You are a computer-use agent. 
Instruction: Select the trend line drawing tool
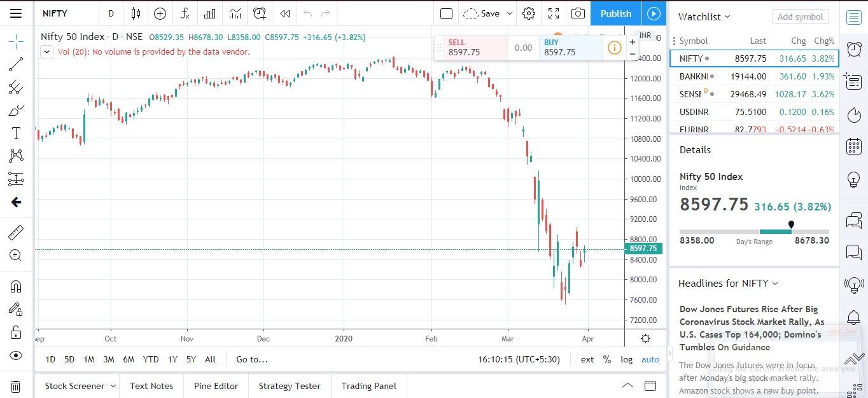click(16, 64)
